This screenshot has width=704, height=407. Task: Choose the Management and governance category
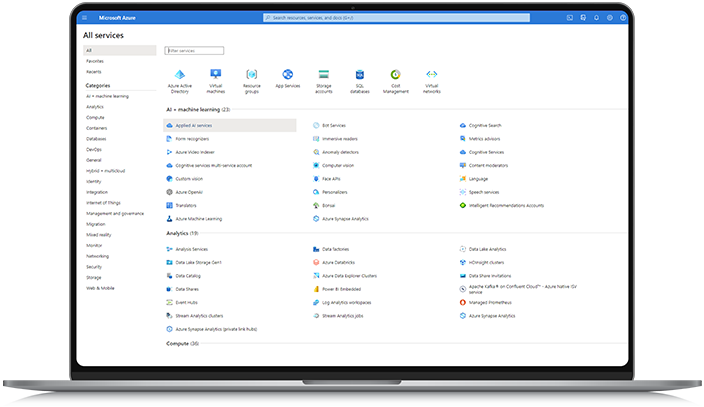click(115, 213)
